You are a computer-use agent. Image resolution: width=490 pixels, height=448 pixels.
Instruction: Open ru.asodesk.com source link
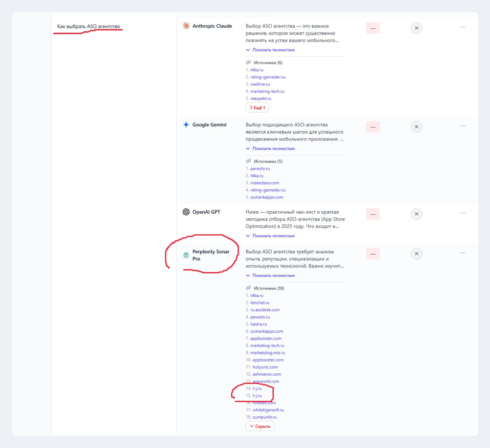(x=265, y=310)
